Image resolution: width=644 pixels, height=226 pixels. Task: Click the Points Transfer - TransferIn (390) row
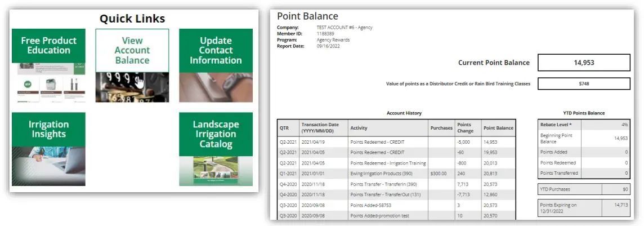coord(397,184)
